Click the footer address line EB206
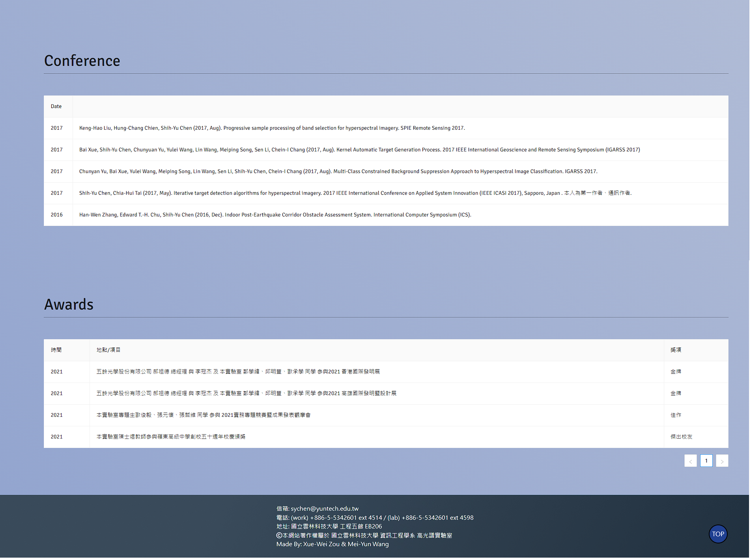751x560 pixels. 329,526
